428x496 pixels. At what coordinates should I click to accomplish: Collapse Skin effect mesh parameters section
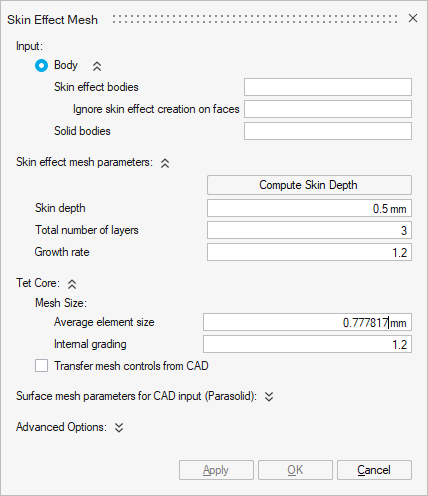coord(165,163)
